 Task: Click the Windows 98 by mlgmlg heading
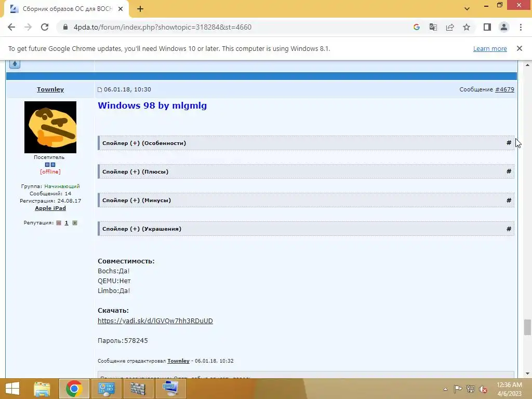click(x=152, y=105)
